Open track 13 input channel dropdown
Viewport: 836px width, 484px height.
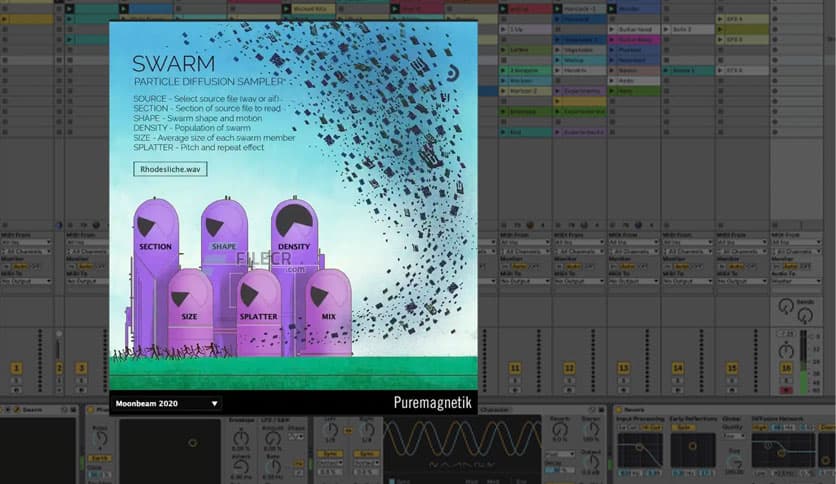(x=634, y=251)
